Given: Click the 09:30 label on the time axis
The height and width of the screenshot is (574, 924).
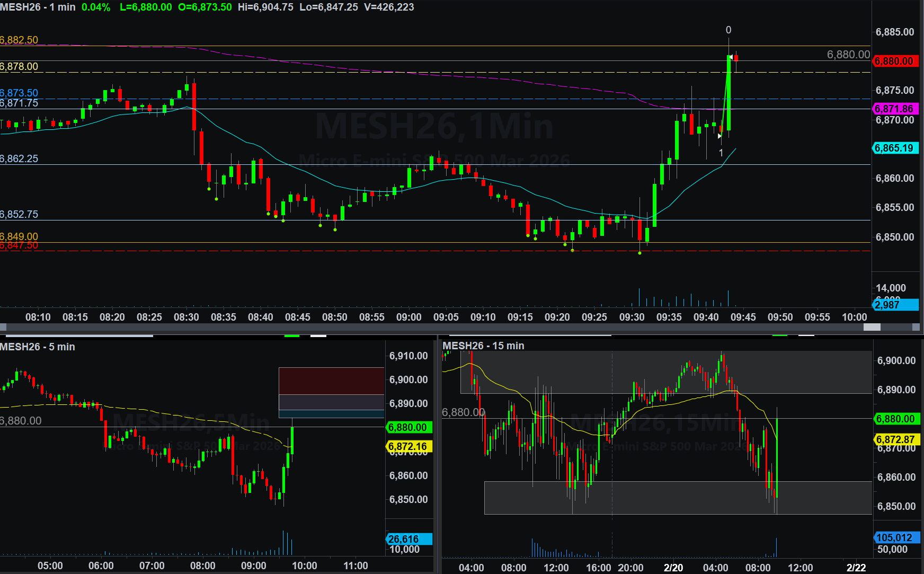Looking at the screenshot, I should pyautogui.click(x=632, y=317).
